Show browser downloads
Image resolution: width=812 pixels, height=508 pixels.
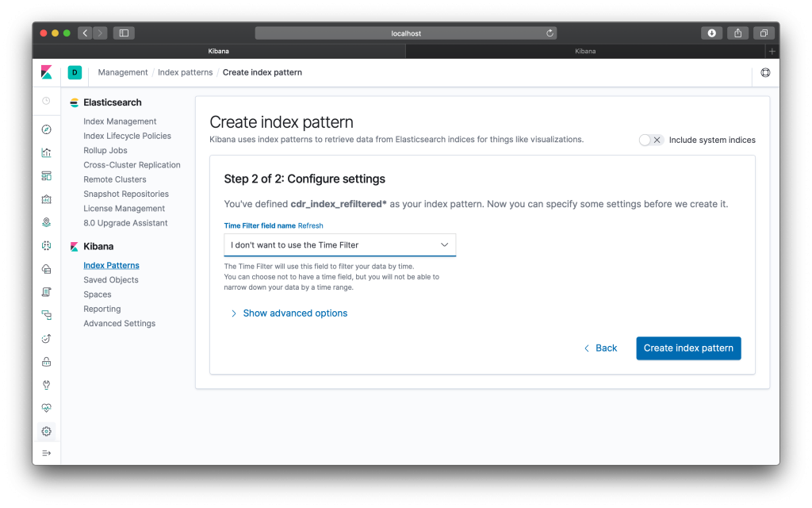pyautogui.click(x=711, y=33)
